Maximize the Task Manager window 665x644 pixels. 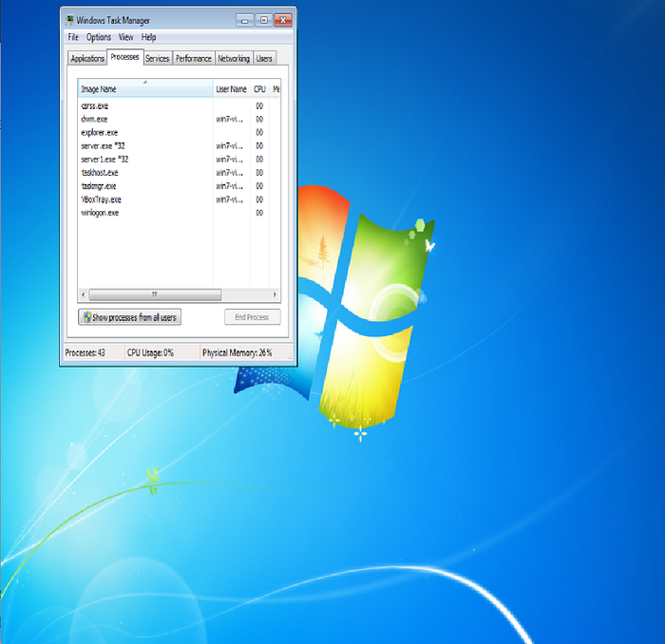click(x=263, y=20)
